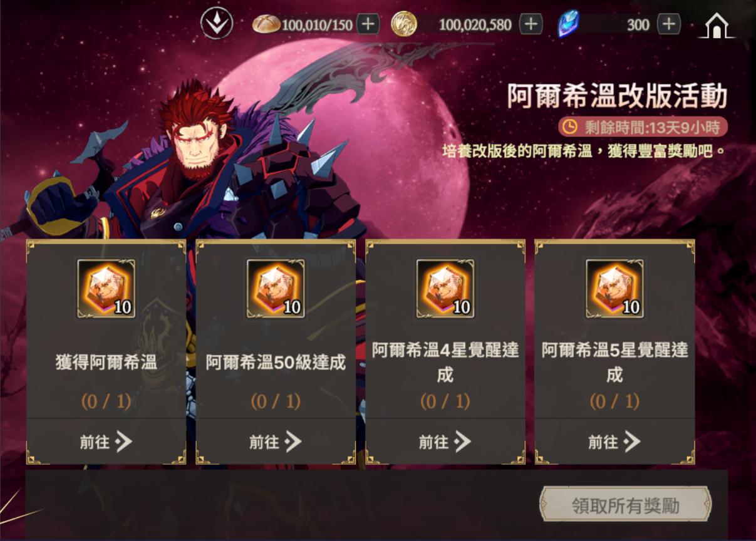
Task: Open reward icon on 4星覺醒達成 card
Action: (445, 289)
